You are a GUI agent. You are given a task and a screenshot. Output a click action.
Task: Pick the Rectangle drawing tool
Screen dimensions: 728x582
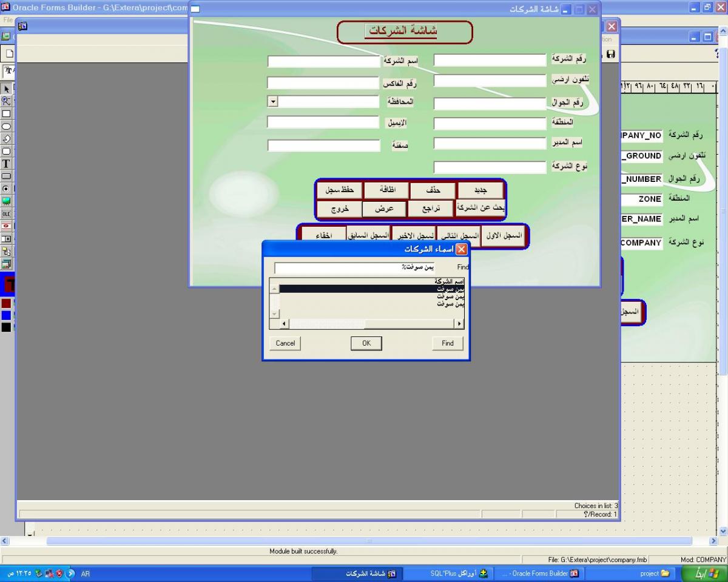coord(7,113)
